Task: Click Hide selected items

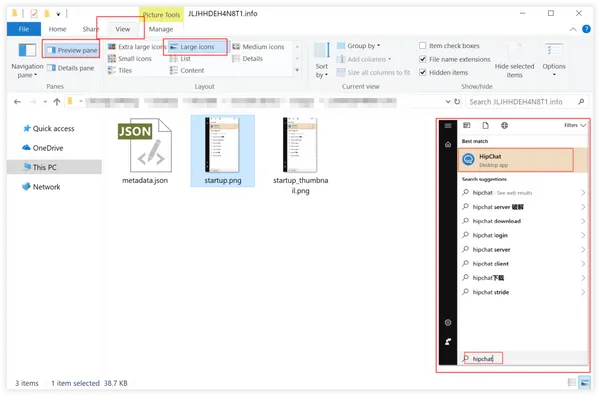Action: coord(514,60)
